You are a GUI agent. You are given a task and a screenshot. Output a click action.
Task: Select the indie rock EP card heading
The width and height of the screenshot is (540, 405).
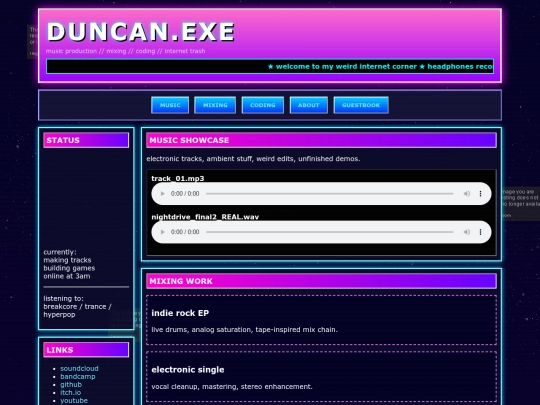click(x=180, y=313)
